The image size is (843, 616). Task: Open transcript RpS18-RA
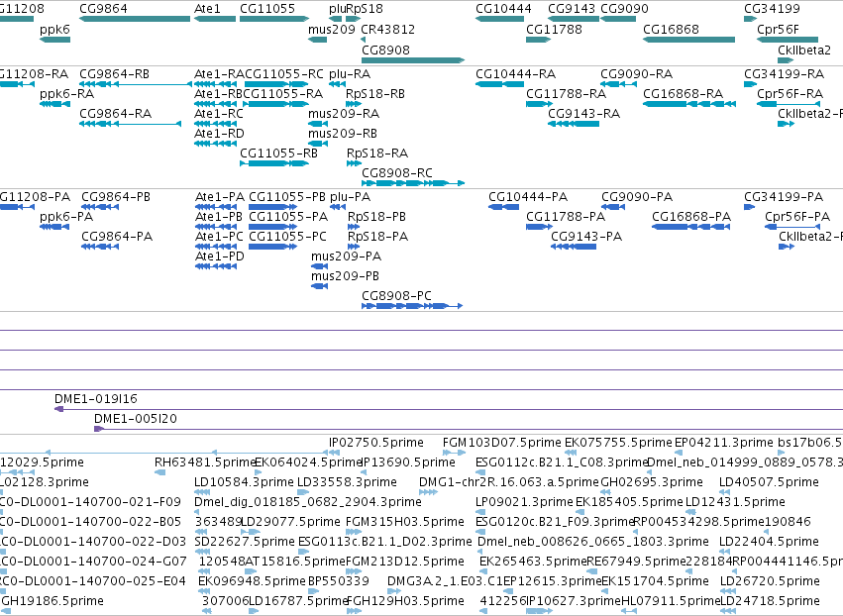coord(354,163)
